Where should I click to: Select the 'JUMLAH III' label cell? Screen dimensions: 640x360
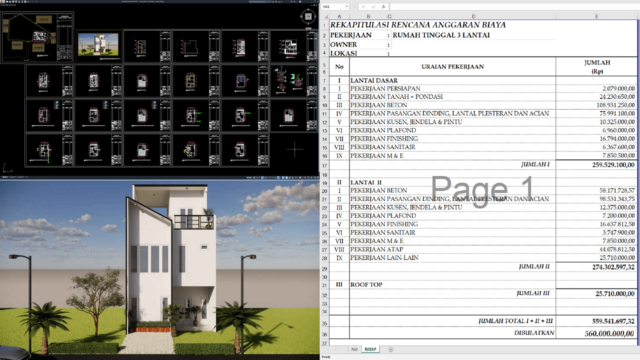(x=533, y=293)
